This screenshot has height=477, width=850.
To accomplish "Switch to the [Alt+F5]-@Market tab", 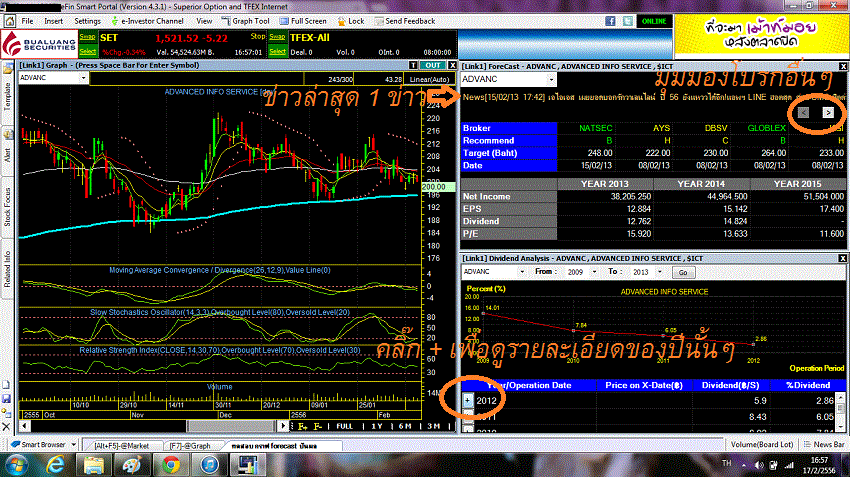I will [121, 446].
